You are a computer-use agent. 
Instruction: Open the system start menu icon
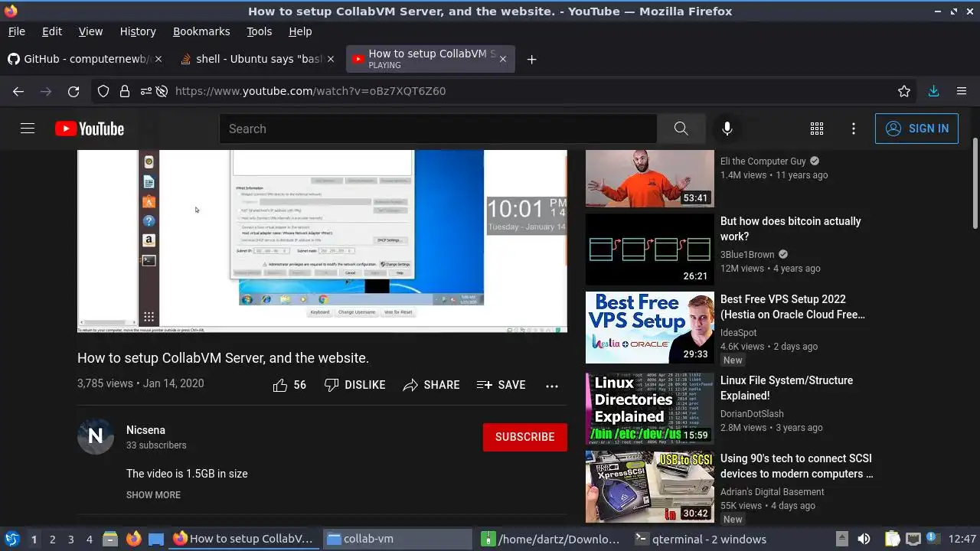pos(11,539)
